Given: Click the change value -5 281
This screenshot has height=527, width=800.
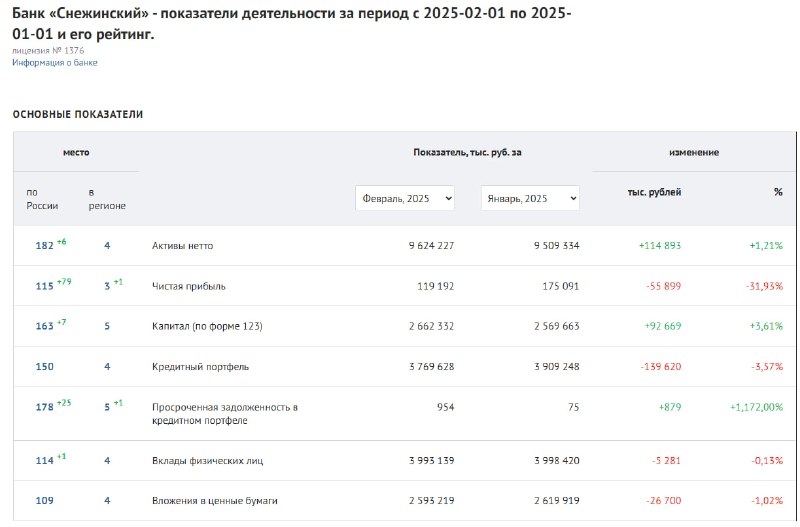Looking at the screenshot, I should (666, 461).
